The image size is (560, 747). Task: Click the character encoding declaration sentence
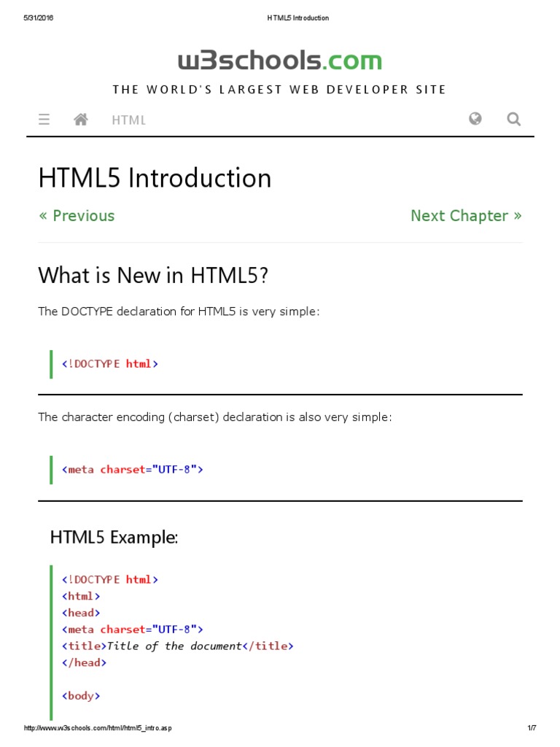214,417
